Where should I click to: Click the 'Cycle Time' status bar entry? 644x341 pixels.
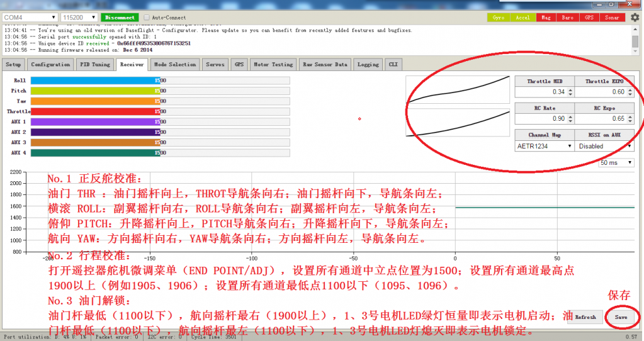[x=213, y=337]
